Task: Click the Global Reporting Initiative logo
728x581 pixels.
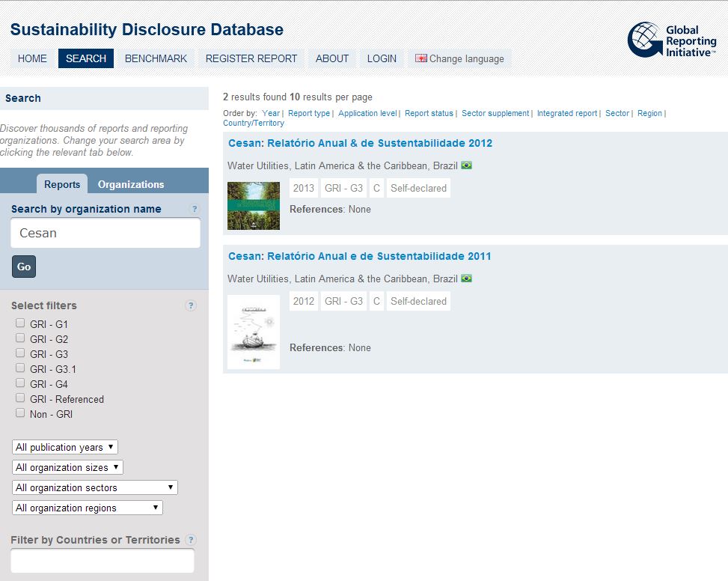Action: coord(672,40)
